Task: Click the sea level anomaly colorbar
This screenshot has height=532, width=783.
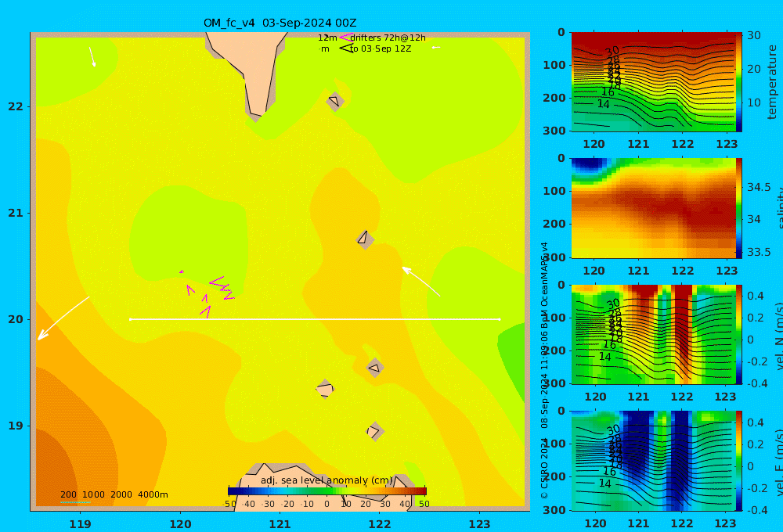Action: (x=327, y=491)
